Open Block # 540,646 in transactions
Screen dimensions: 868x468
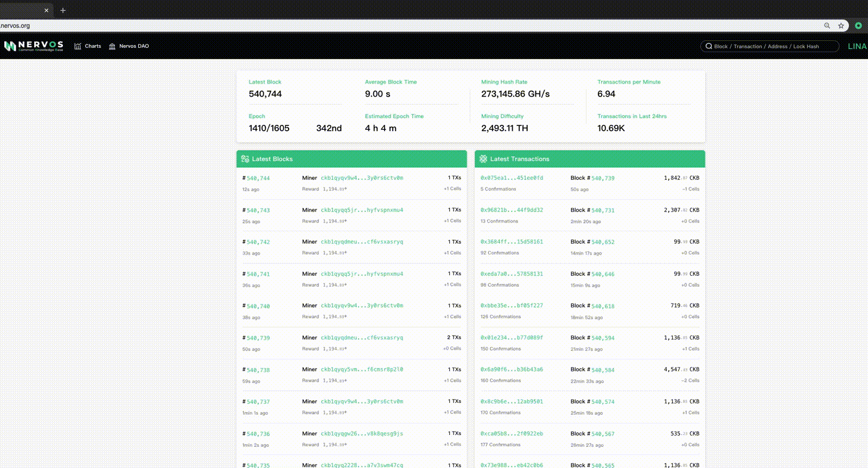603,274
